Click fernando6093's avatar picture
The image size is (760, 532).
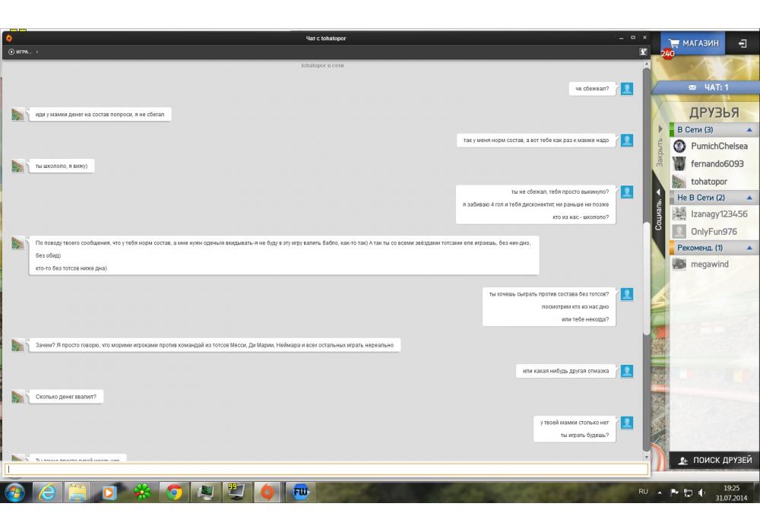[x=679, y=163]
